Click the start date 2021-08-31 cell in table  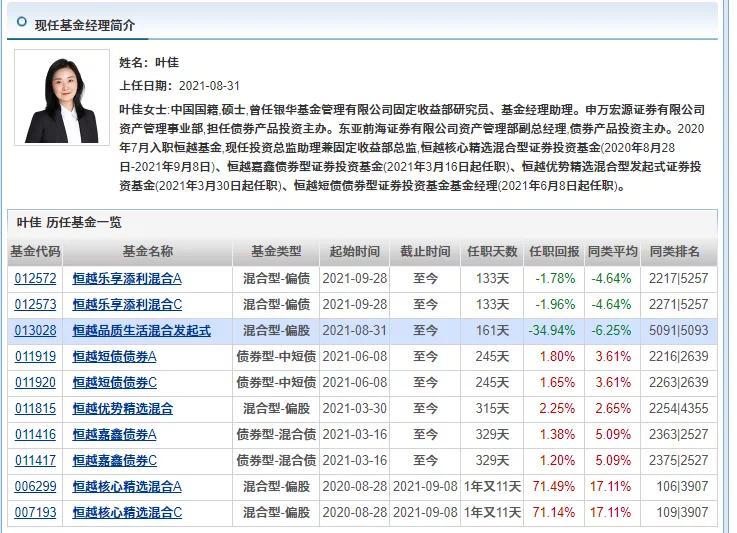[x=354, y=330]
